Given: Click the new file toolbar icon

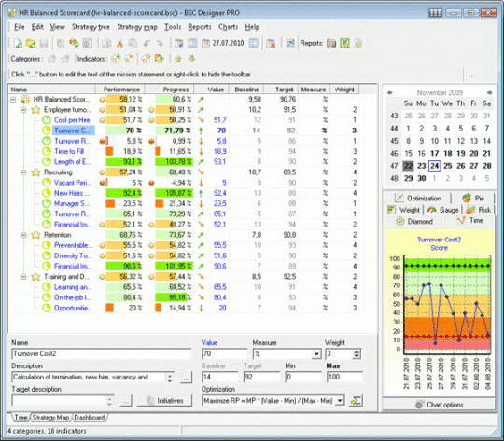Looking at the screenshot, I should click(x=19, y=44).
